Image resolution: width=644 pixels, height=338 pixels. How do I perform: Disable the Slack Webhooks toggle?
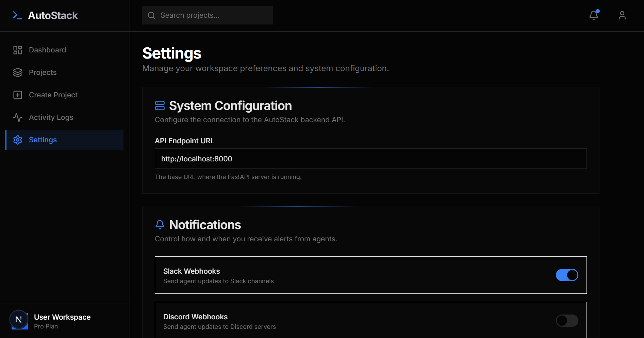[x=567, y=275]
